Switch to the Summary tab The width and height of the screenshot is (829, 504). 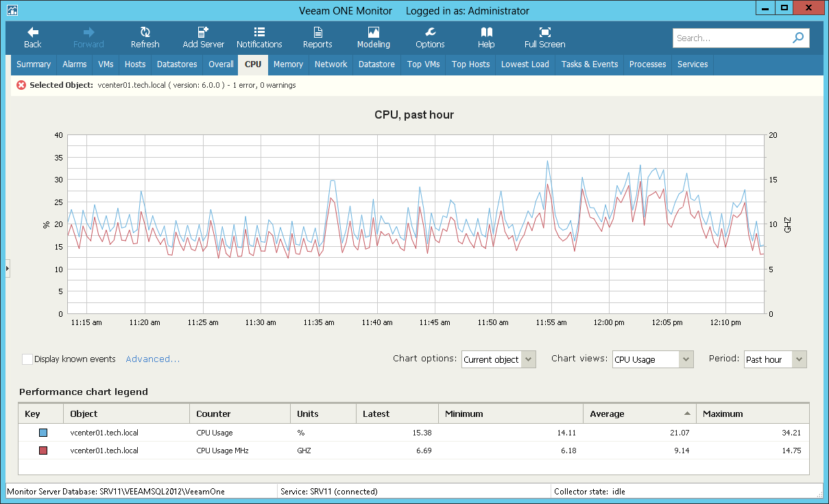coord(34,64)
